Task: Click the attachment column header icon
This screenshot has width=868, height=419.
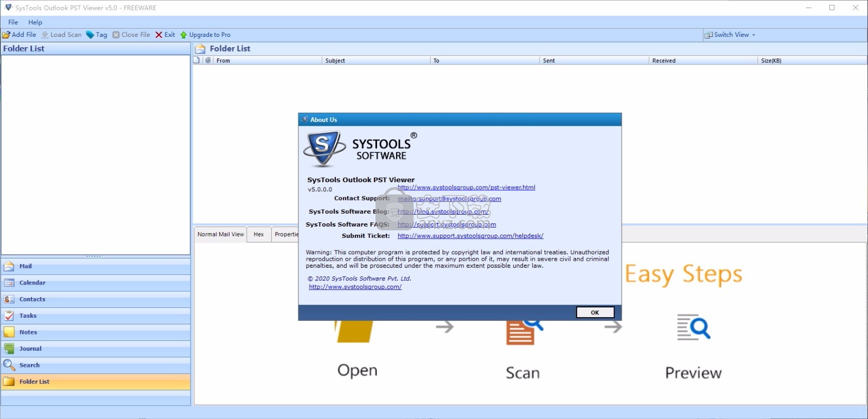Action: tap(208, 60)
